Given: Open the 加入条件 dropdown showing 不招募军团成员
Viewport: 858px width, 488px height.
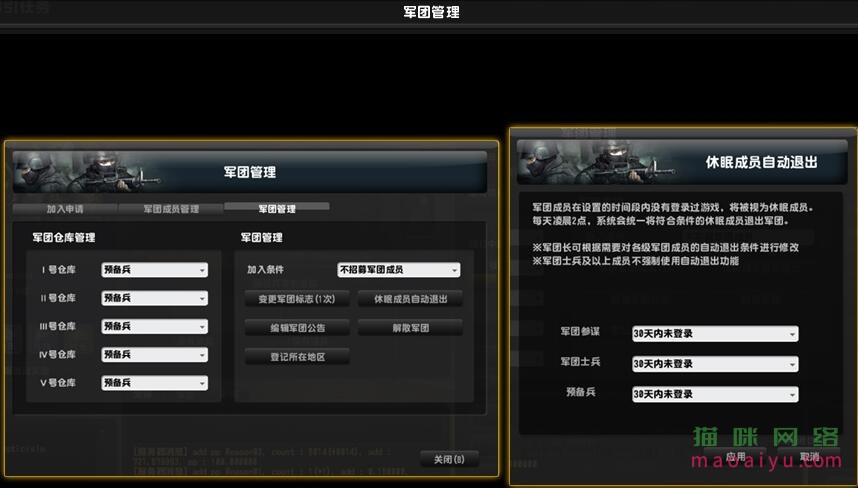Looking at the screenshot, I should pyautogui.click(x=398, y=270).
